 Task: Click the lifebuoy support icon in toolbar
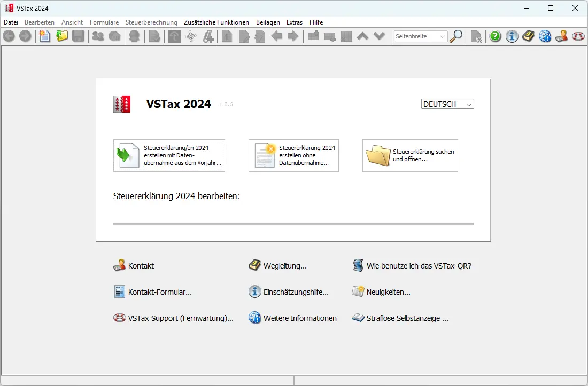(x=578, y=36)
